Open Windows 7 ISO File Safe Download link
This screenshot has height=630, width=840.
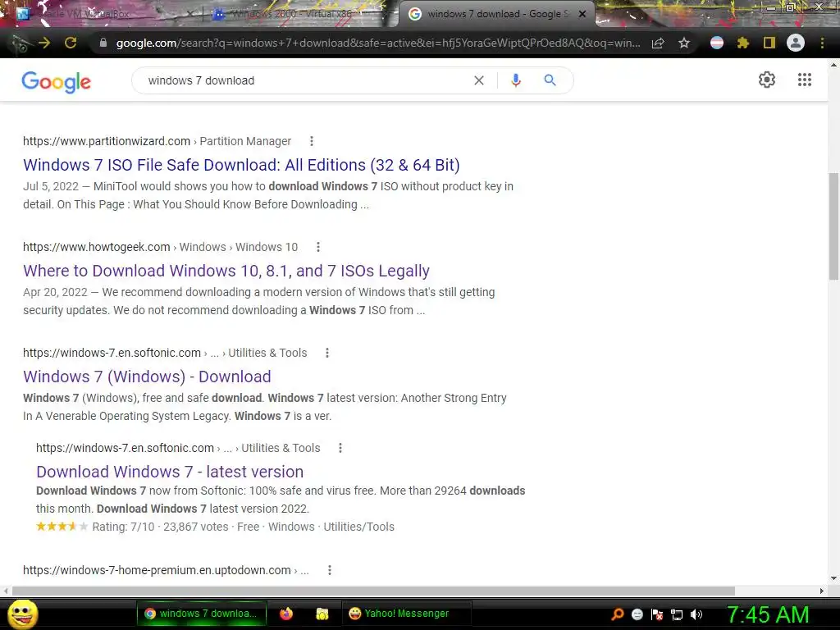pos(241,165)
